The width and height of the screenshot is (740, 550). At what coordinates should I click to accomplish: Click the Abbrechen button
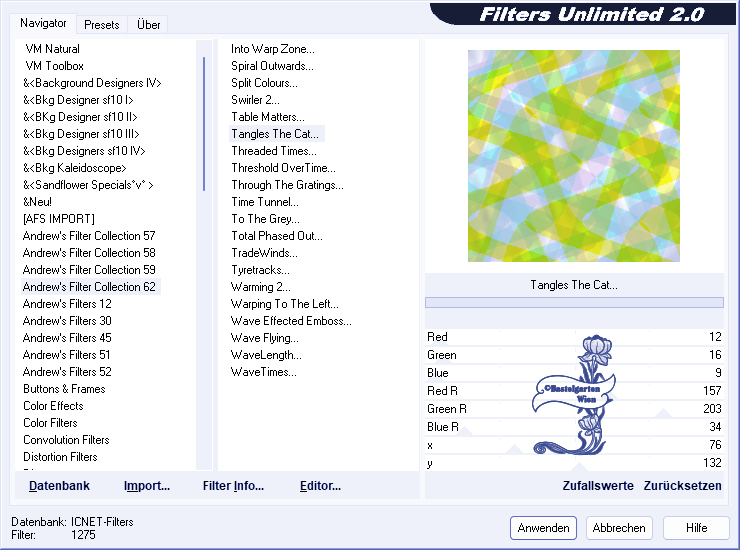point(619,528)
